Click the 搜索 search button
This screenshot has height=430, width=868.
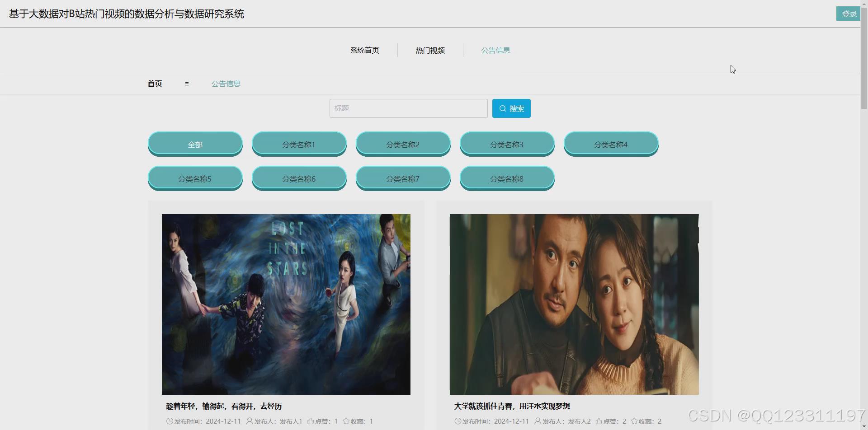511,108
